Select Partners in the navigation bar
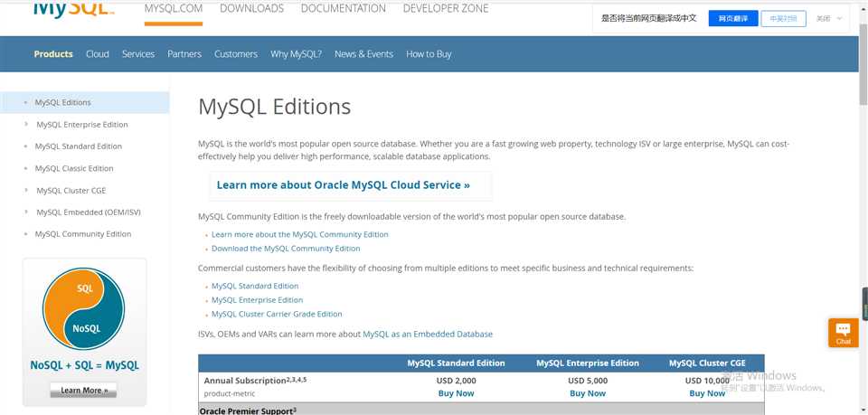Image resolution: width=868 pixels, height=415 pixels. click(184, 53)
